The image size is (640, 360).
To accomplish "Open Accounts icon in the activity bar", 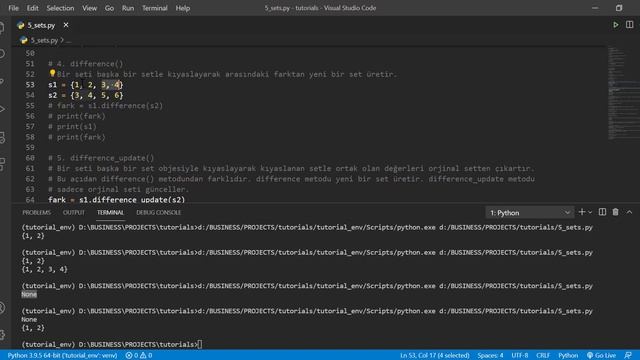I will pyautogui.click(x=2, y=307).
